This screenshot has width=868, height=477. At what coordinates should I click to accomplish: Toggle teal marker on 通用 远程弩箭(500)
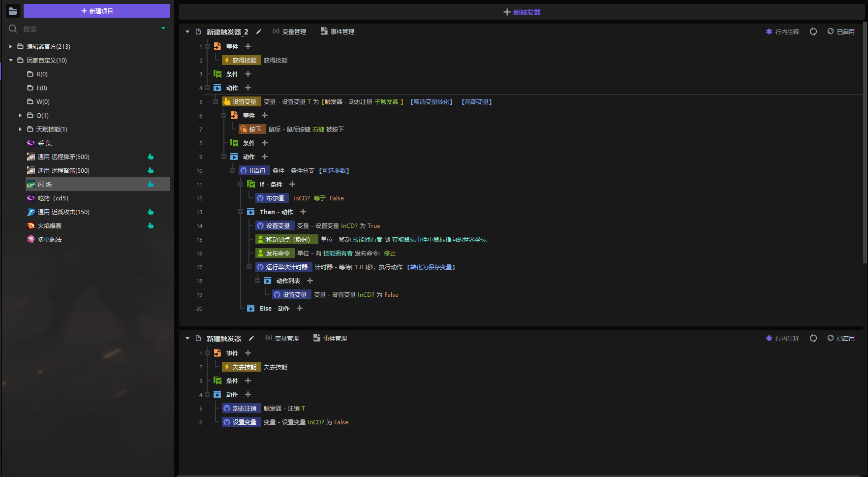tap(151, 171)
